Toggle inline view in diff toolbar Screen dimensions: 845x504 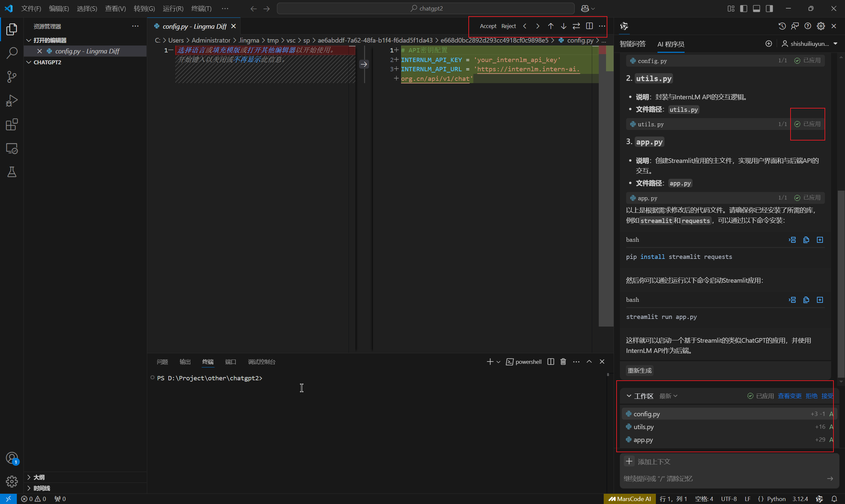click(x=589, y=26)
